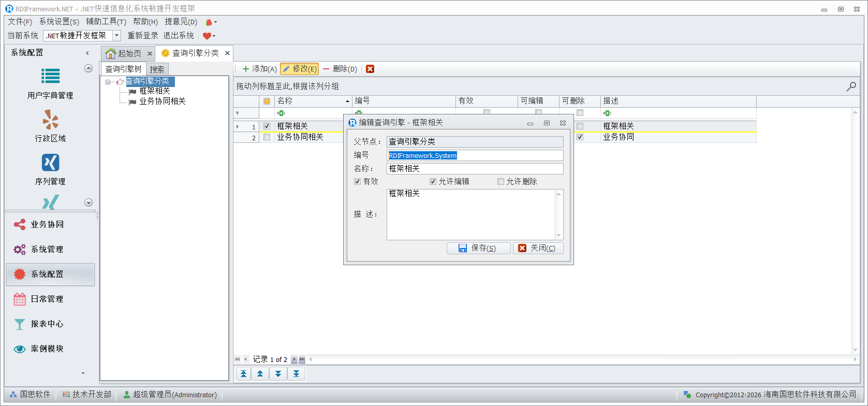Click the description textarea scrollbar down arrow

[x=558, y=236]
